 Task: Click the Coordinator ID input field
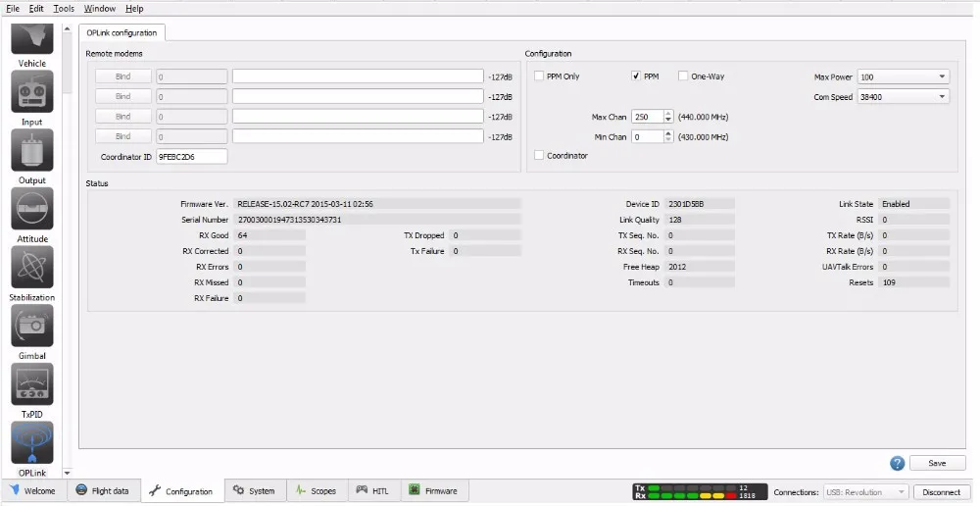[192, 157]
